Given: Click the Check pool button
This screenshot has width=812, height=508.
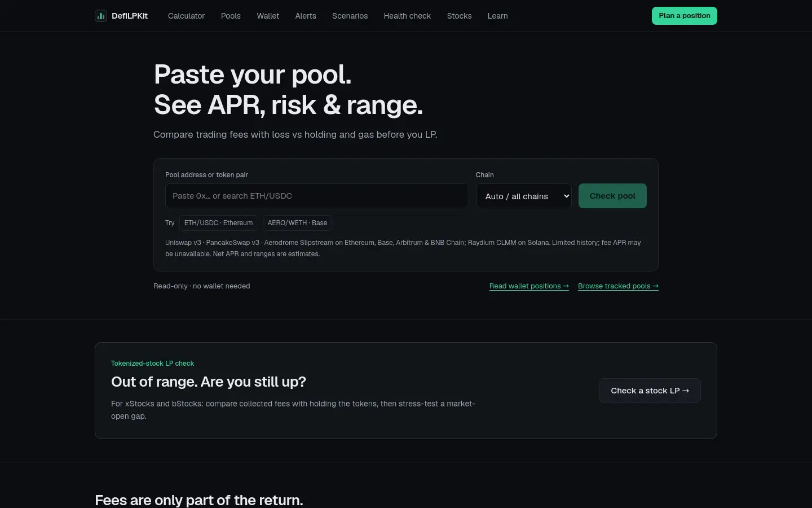Looking at the screenshot, I should pyautogui.click(x=612, y=196).
